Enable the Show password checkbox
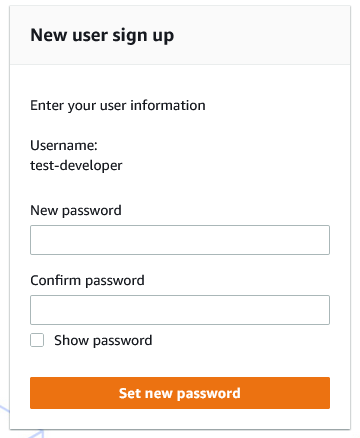The height and width of the screenshot is (438, 360). point(37,340)
